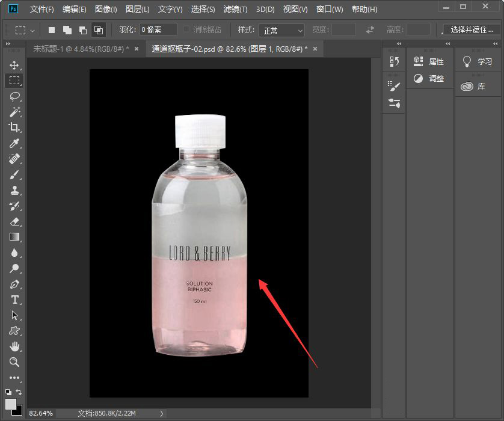504x421 pixels.
Task: Select the Move tool
Action: point(14,65)
